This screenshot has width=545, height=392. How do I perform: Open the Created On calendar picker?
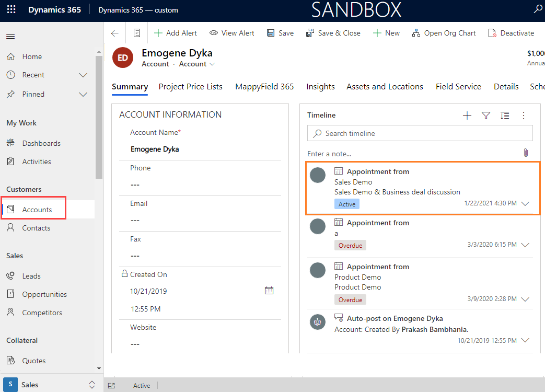(269, 291)
